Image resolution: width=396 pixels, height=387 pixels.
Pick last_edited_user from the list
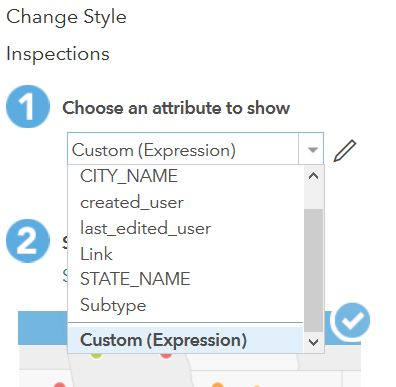pos(186,228)
